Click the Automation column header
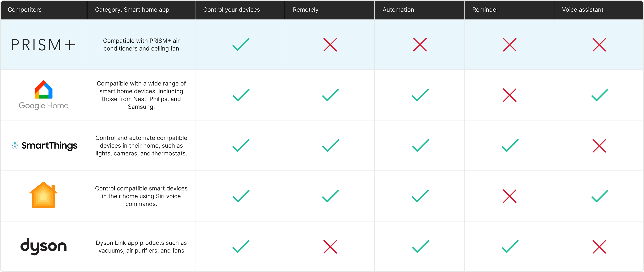 click(398, 10)
